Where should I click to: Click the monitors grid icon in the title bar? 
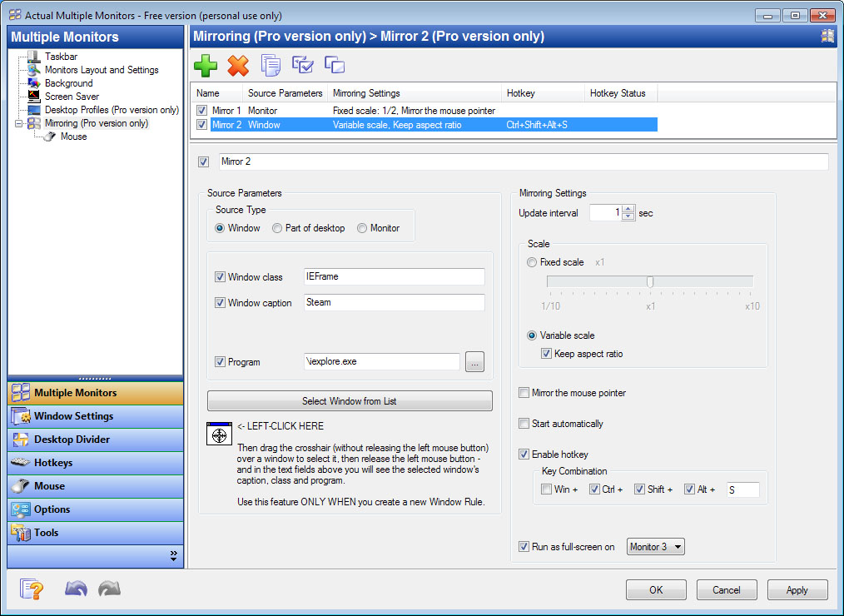coord(827,36)
